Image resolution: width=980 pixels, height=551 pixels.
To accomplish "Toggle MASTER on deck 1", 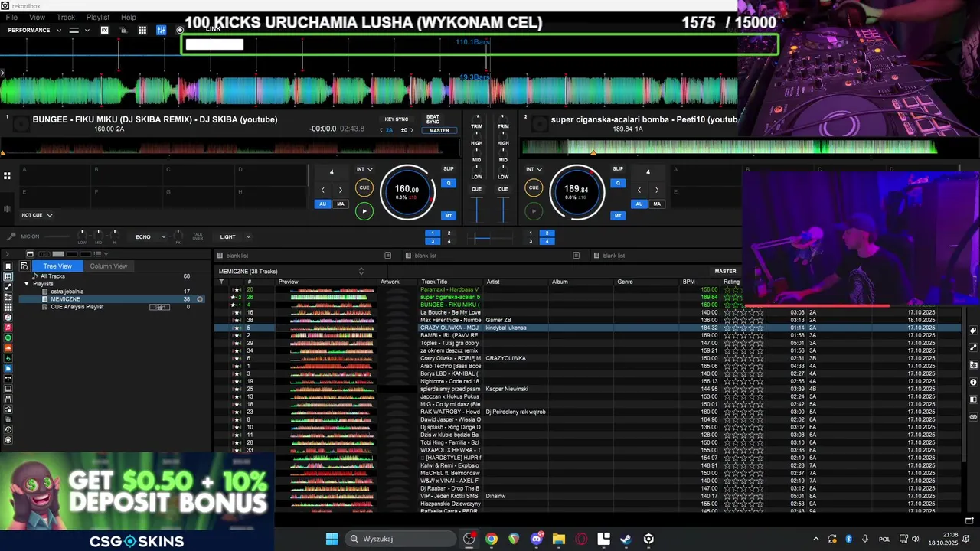I will pyautogui.click(x=439, y=130).
